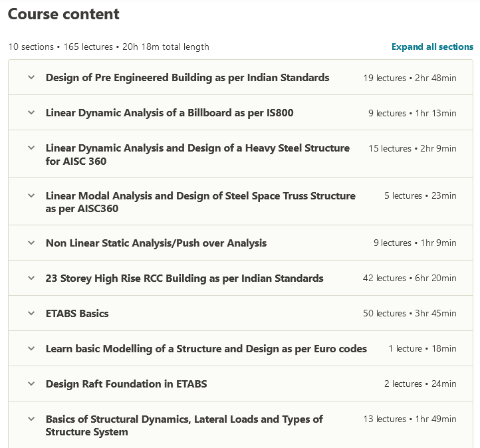Viewport: 480px width, 448px height.
Task: Toggle chevron for Steel Space Truss section
Action: point(31,195)
